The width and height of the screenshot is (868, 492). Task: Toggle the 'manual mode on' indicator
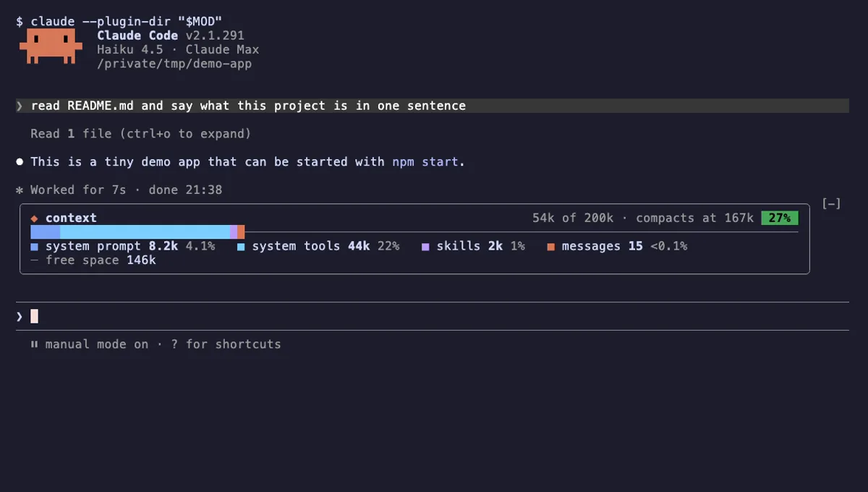pyautogui.click(x=97, y=344)
